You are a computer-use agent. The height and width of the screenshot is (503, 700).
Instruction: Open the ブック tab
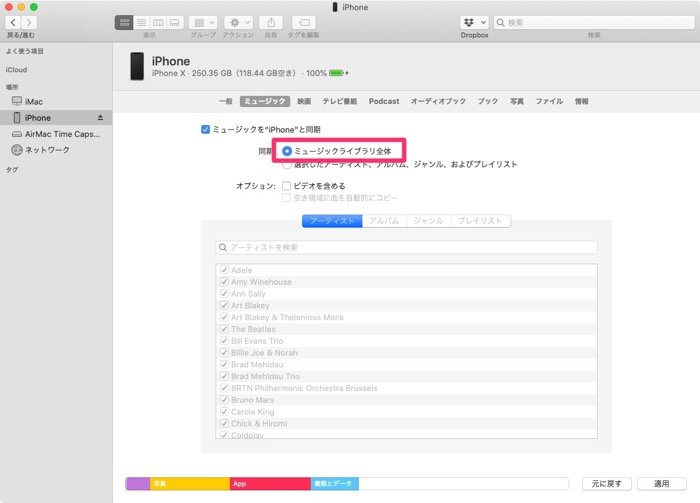[488, 101]
